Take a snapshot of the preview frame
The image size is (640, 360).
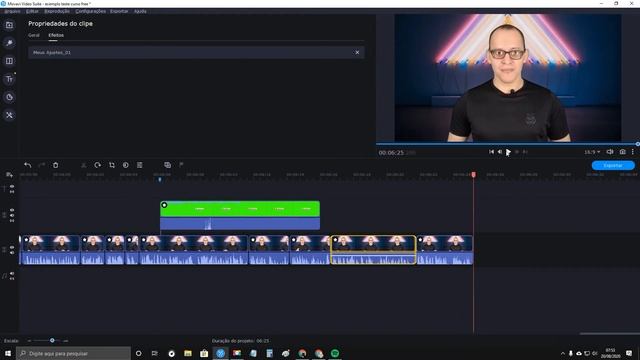click(622, 152)
